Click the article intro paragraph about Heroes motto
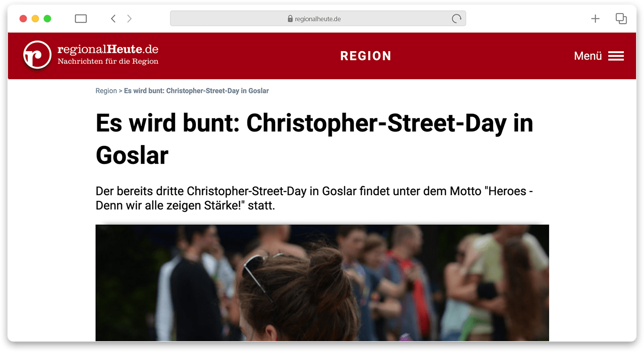This screenshot has width=644, height=352. click(314, 198)
